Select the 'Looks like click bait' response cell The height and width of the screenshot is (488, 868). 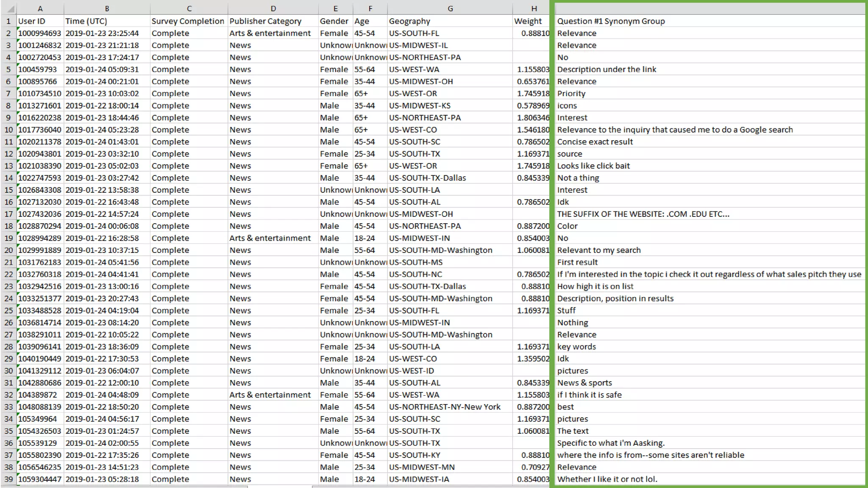(x=593, y=166)
